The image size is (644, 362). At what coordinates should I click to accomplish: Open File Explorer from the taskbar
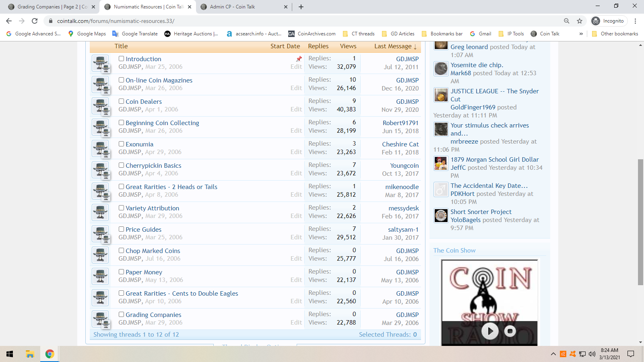pyautogui.click(x=30, y=354)
